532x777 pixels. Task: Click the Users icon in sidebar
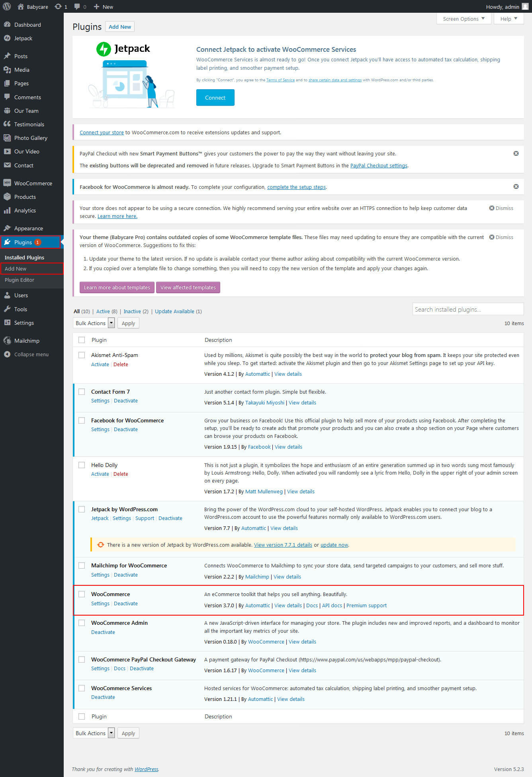point(7,295)
